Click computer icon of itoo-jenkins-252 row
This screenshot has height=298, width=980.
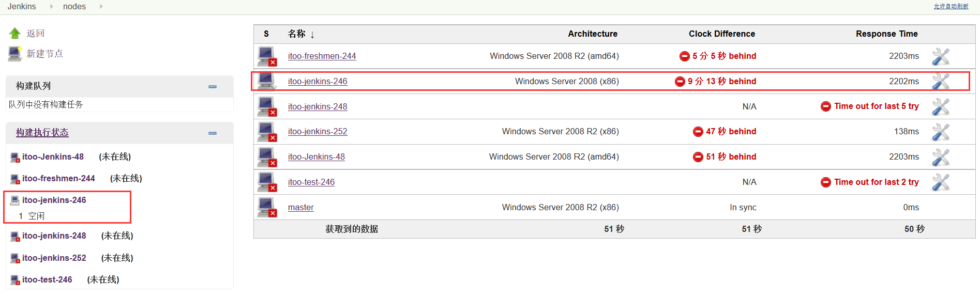[x=267, y=132]
